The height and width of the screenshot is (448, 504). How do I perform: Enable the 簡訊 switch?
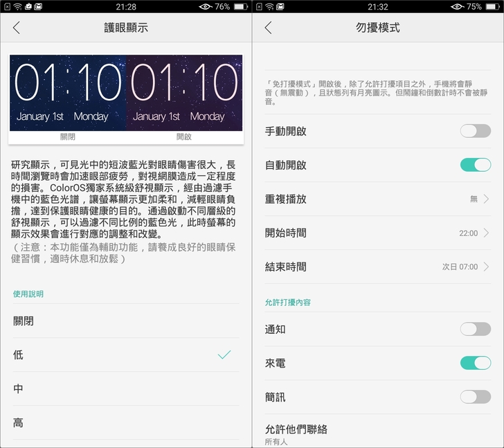click(x=476, y=397)
